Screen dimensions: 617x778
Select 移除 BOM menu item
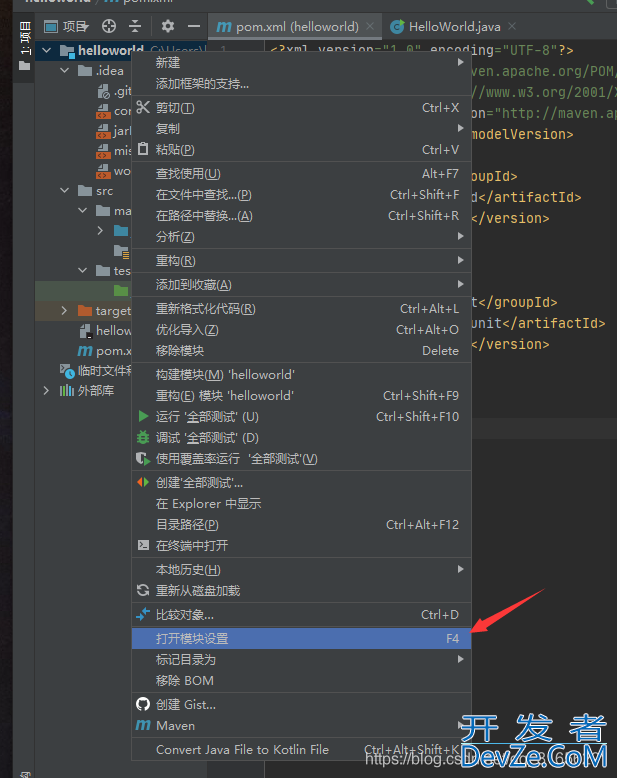coord(302,680)
